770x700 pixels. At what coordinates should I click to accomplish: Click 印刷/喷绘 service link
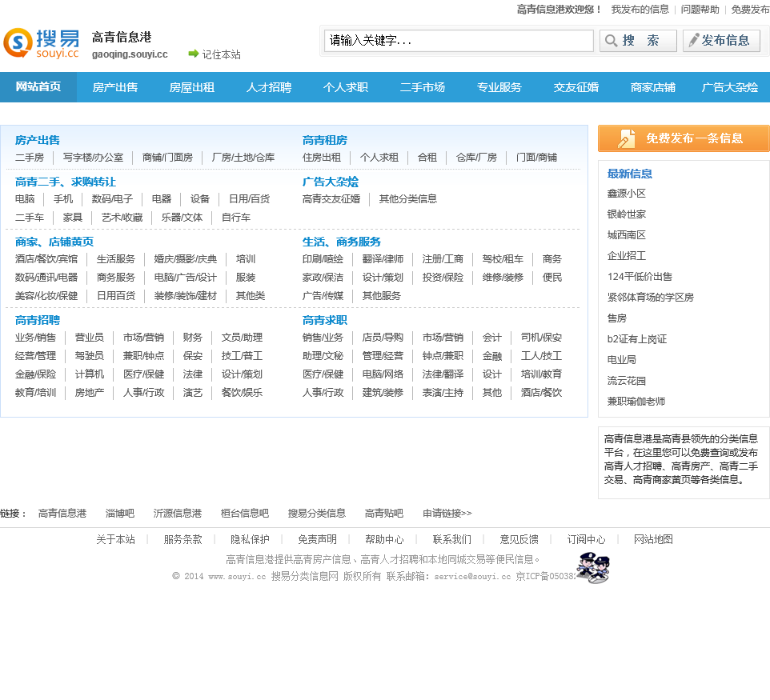click(x=323, y=259)
